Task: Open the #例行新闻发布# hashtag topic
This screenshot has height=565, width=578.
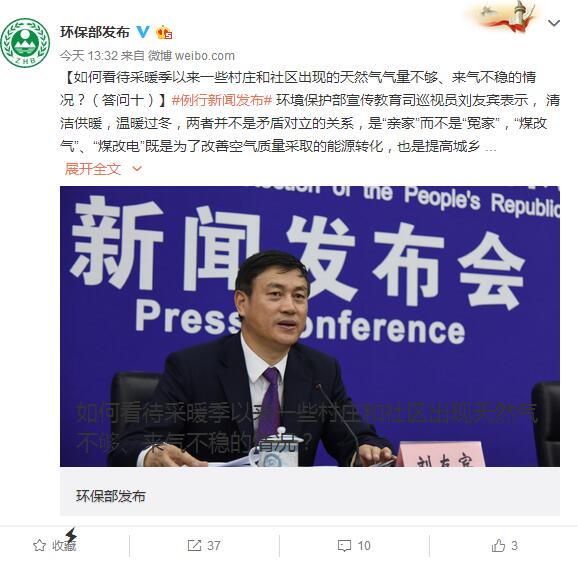Action: coord(222,100)
